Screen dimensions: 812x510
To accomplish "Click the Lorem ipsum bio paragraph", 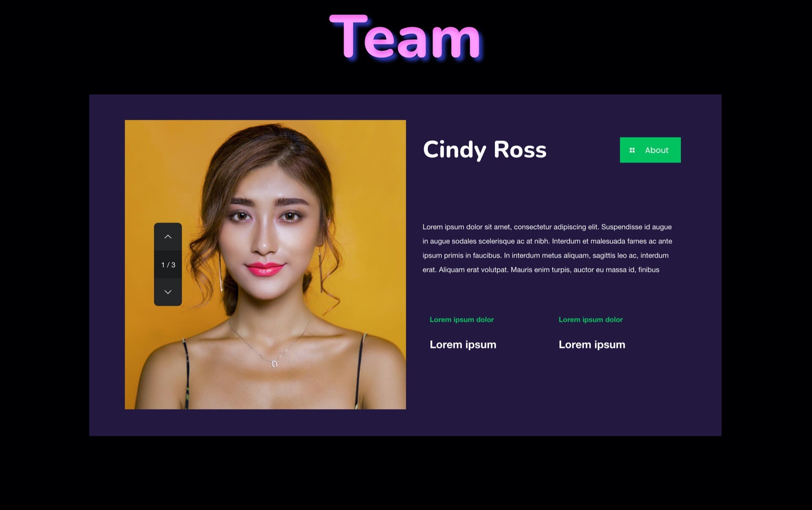I will [x=547, y=248].
